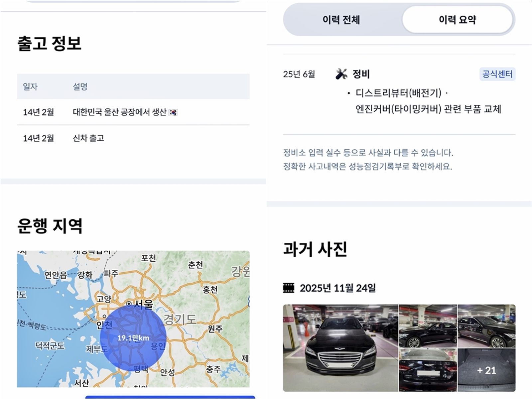Screen dimensions: 532x399
Task: Click the 인천 label on the map
Action: pos(104,325)
